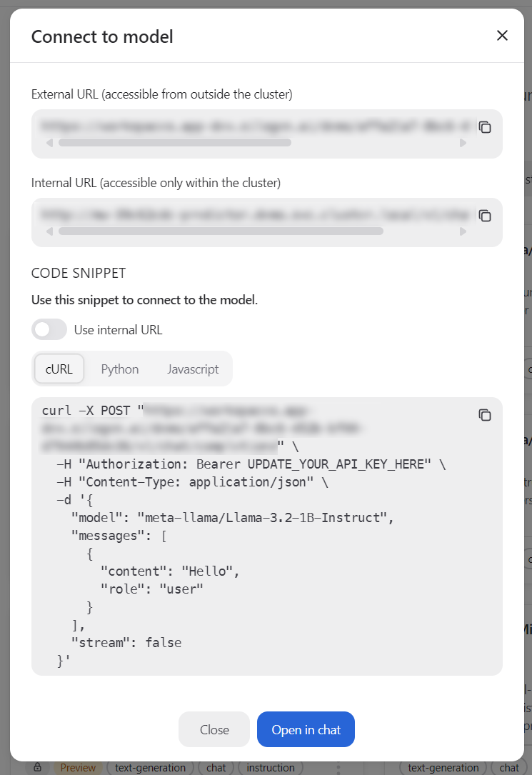Click the right scroll arrow of the External URL field
The width and height of the screenshot is (532, 775).
(463, 142)
